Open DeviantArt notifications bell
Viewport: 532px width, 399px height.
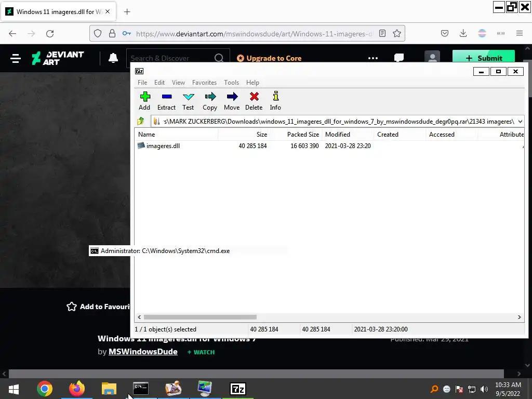tap(113, 58)
